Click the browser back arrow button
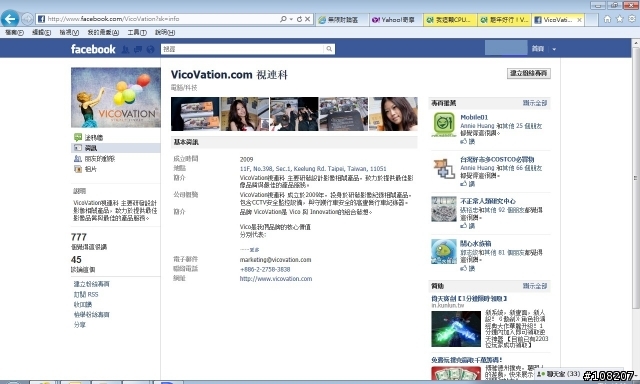This screenshot has width=640, height=384. tap(10, 18)
